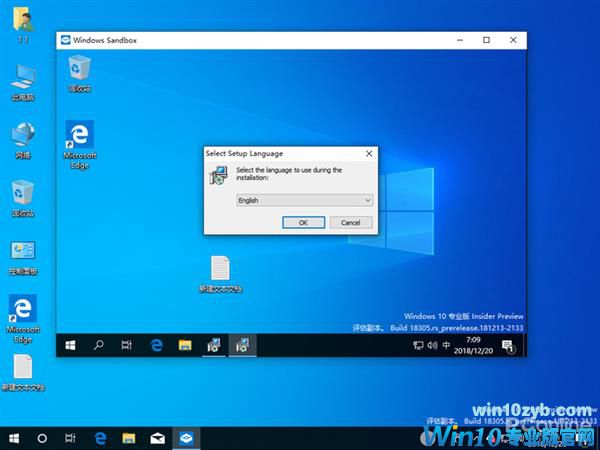Open the Network icon on host desktop
This screenshot has height=450, width=600.
(x=23, y=140)
